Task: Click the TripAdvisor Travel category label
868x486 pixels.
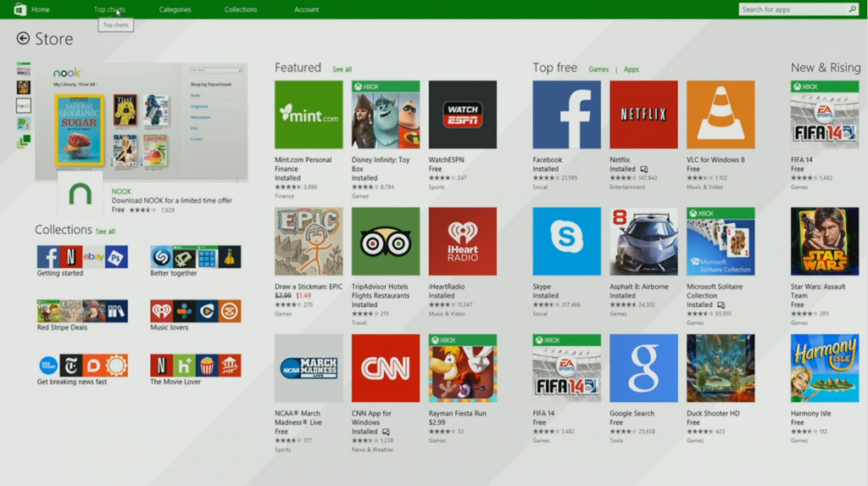Action: [x=359, y=322]
